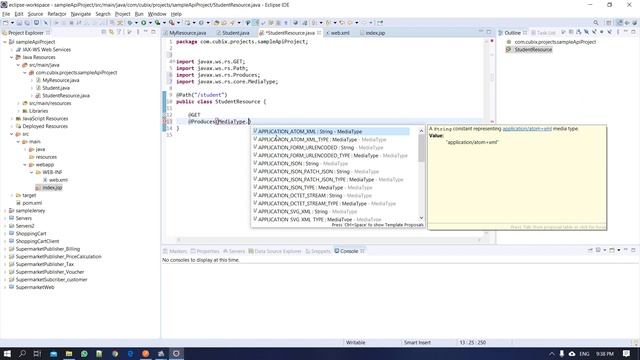
Task: Open the Source menu
Action: [x=35, y=14]
